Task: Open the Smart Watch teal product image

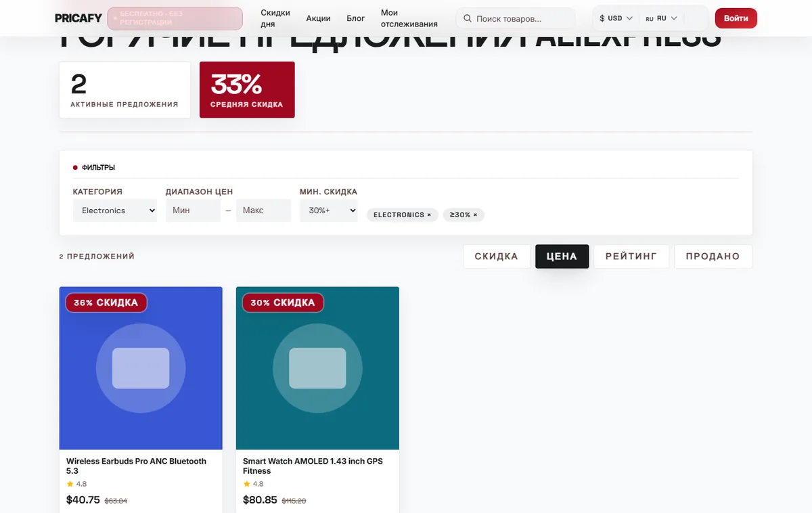Action: pyautogui.click(x=317, y=368)
